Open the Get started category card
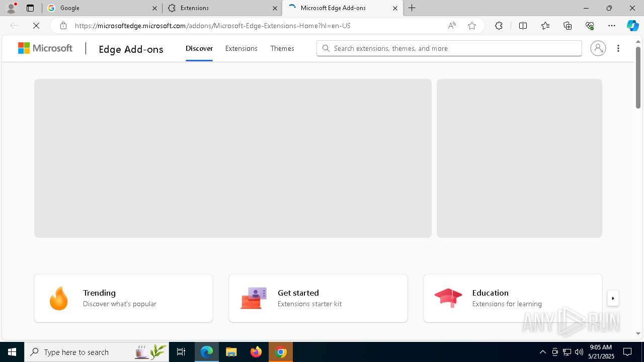 click(318, 298)
